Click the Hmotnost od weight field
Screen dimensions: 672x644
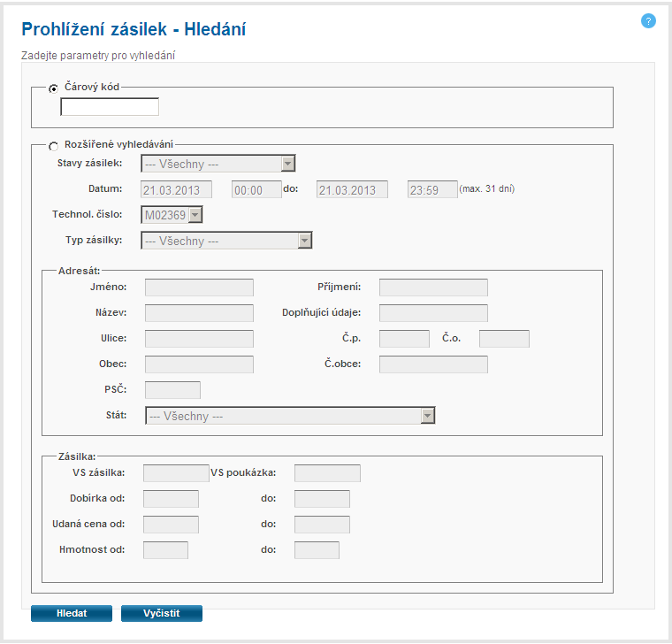point(165,550)
